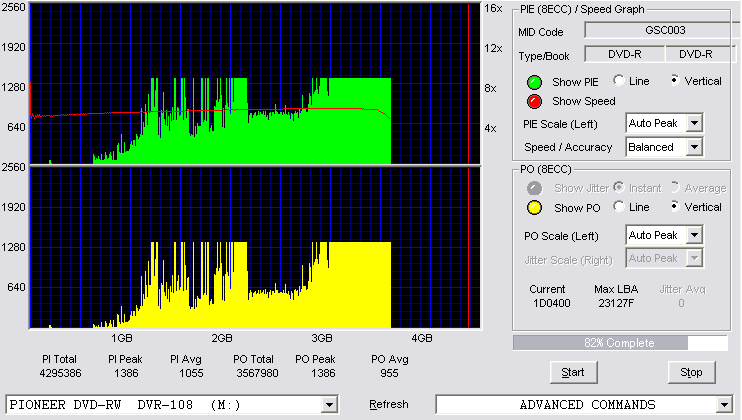742x420 pixels.
Task: Click the Refresh button
Action: coord(389,404)
